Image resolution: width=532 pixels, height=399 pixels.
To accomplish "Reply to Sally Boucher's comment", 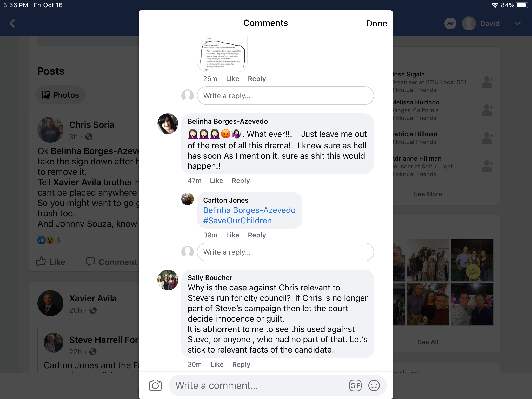I will (x=241, y=364).
